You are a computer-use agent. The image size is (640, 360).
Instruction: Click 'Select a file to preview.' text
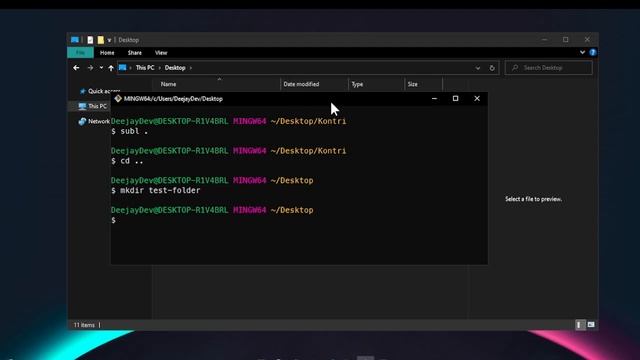click(533, 199)
